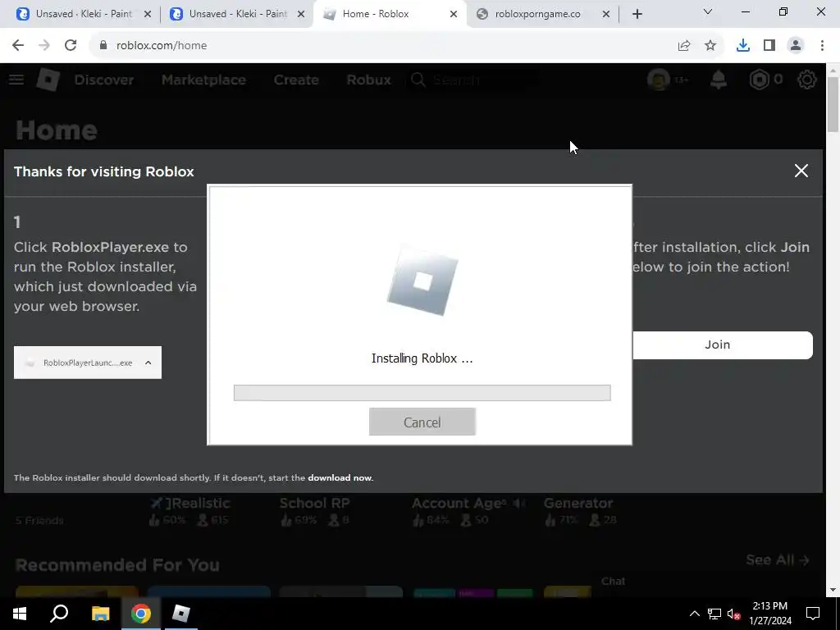
Task: Open the user avatar profile
Action: tap(659, 80)
